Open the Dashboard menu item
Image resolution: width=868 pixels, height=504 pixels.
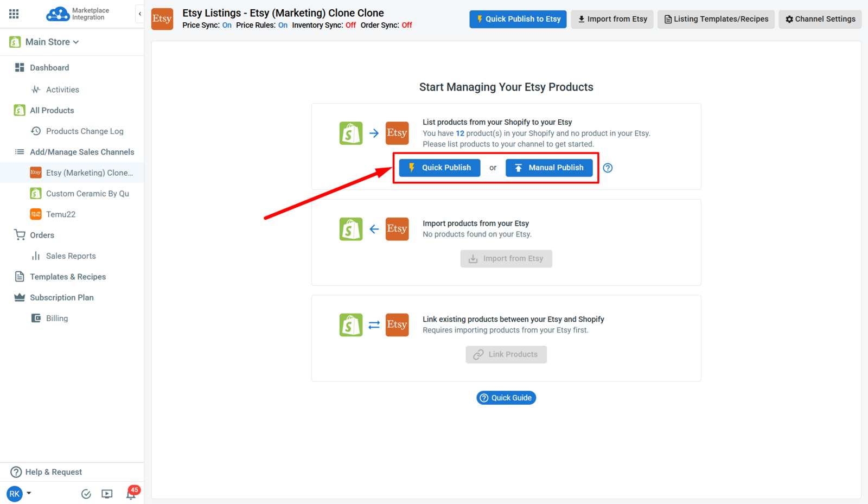click(x=49, y=68)
